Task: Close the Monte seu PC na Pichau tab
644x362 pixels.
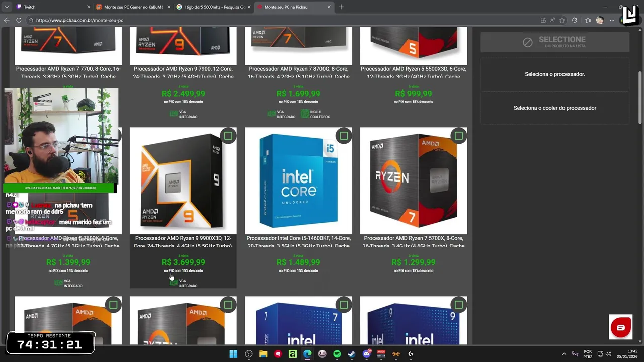Action: click(x=329, y=7)
